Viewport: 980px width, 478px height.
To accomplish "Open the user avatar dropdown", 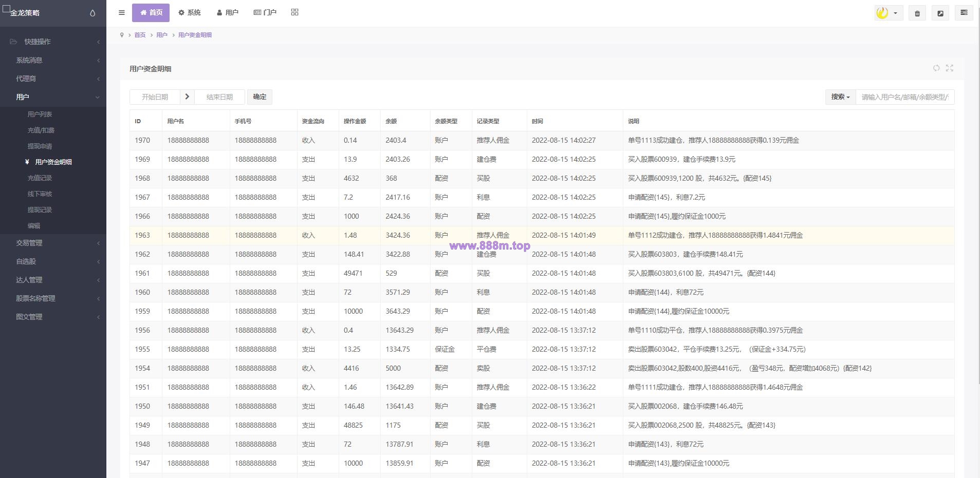I will pos(889,13).
